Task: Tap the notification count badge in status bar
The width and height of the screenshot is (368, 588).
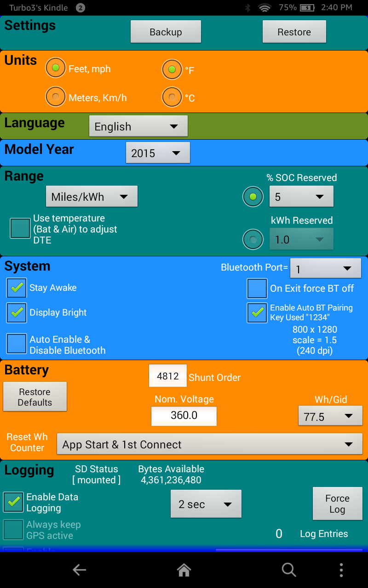Action: pyautogui.click(x=80, y=8)
